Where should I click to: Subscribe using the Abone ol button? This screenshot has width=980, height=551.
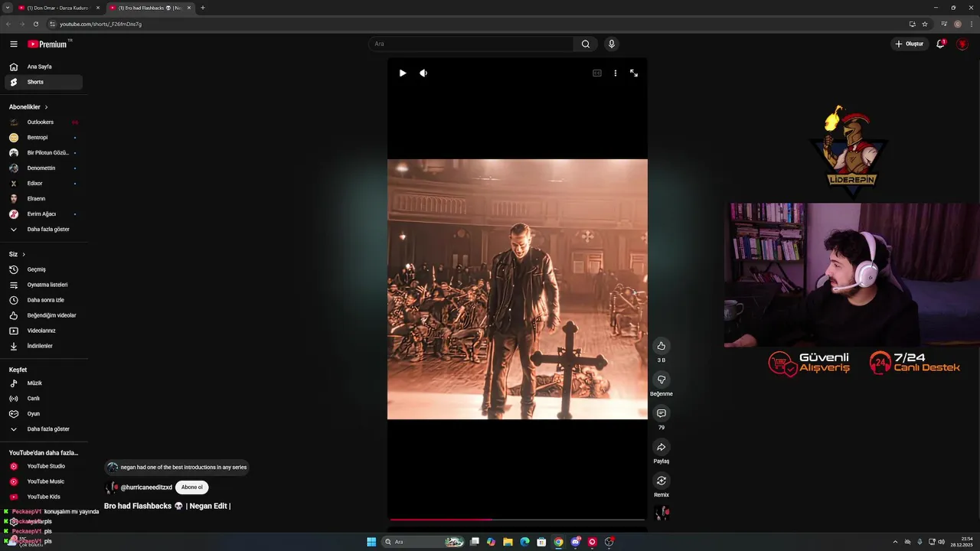[191, 487]
